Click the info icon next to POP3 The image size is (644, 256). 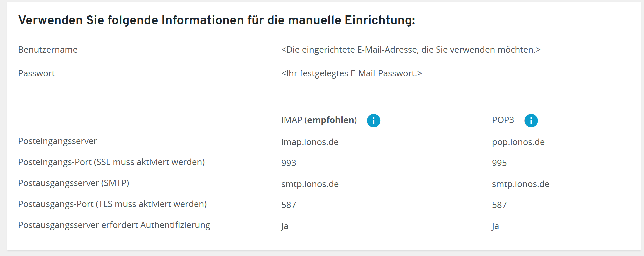point(531,120)
